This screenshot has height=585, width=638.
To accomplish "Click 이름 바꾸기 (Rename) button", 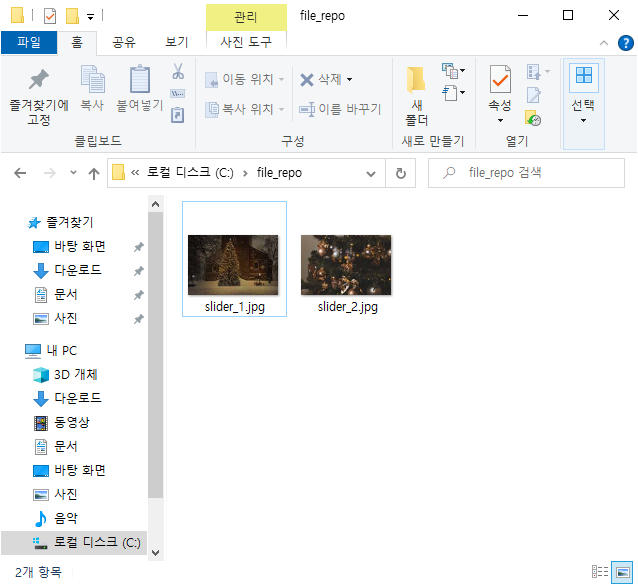I will tap(340, 109).
